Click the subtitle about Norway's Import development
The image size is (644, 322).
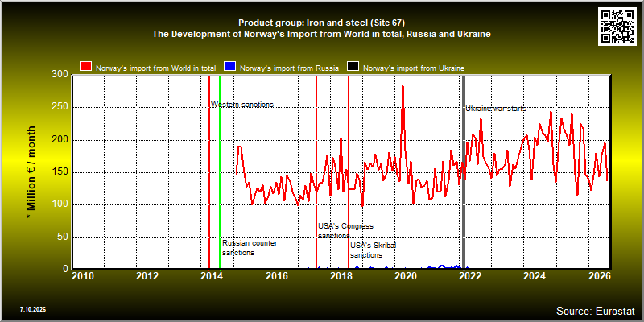point(321,34)
